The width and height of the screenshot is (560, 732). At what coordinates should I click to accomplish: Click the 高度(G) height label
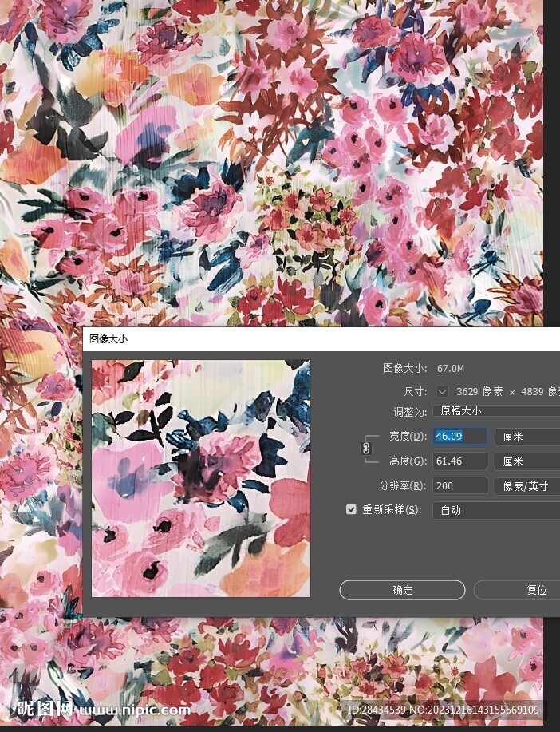pos(407,461)
